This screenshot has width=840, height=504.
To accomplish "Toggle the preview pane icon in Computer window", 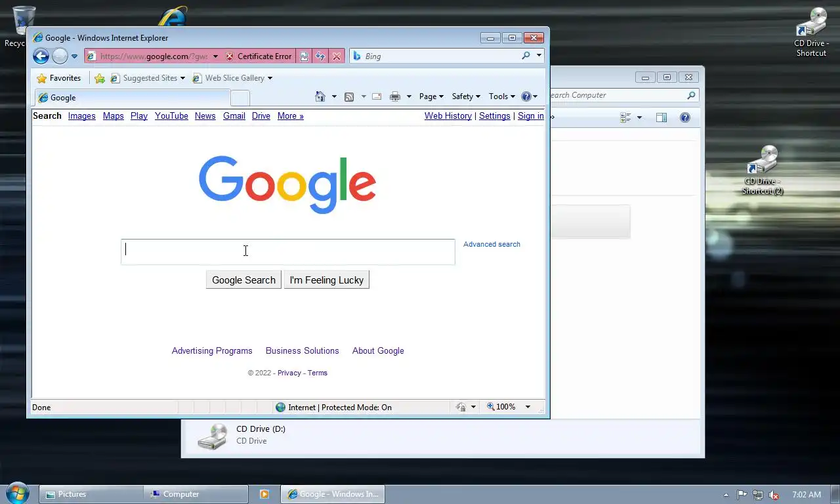I will point(661,117).
